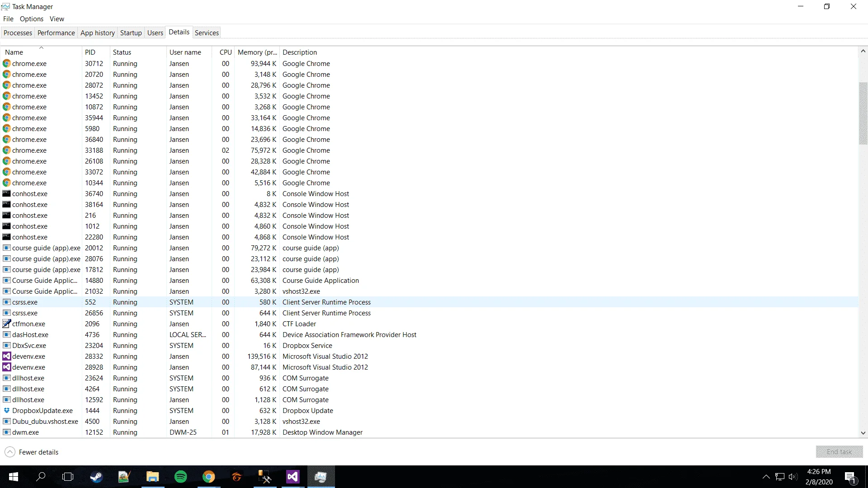Viewport: 868px width, 488px height.
Task: Collapse view with Fewer details
Action: 32,452
